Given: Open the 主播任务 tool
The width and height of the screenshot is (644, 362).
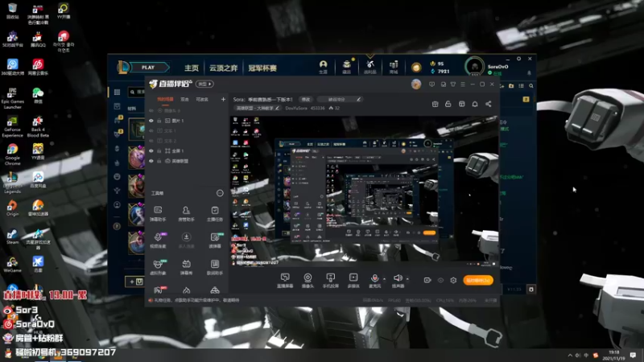Looking at the screenshot, I should point(214,214).
